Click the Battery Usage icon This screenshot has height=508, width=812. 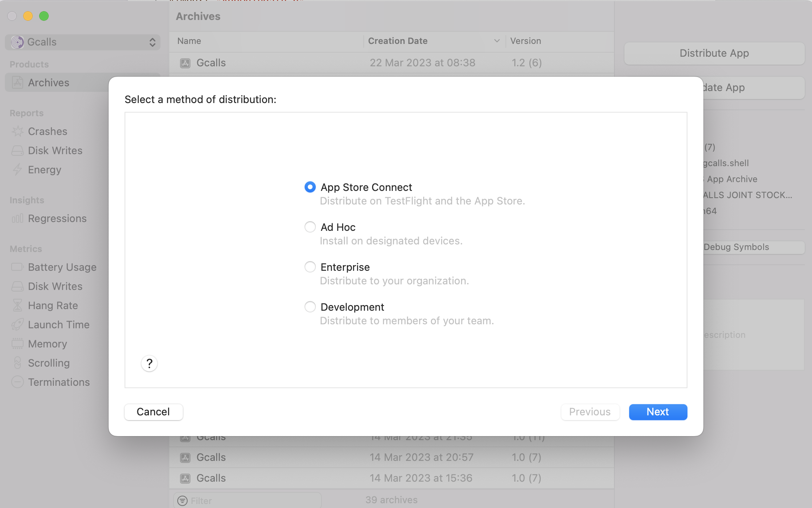(18, 267)
